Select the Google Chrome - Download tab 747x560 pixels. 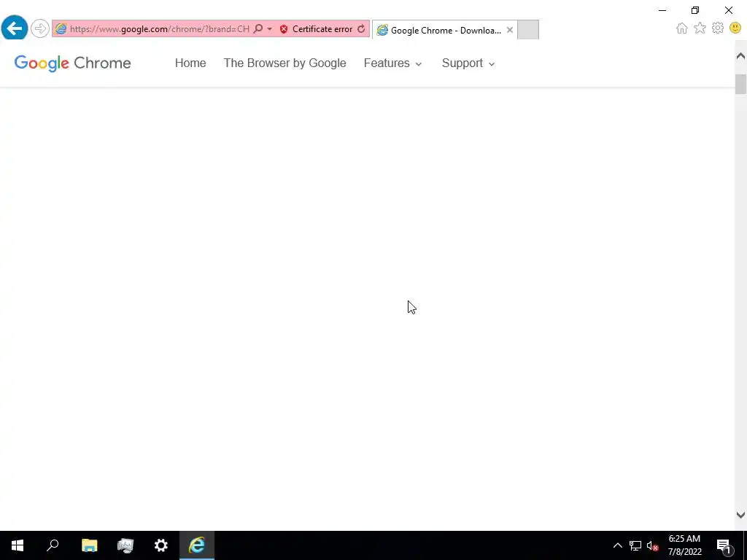point(445,30)
